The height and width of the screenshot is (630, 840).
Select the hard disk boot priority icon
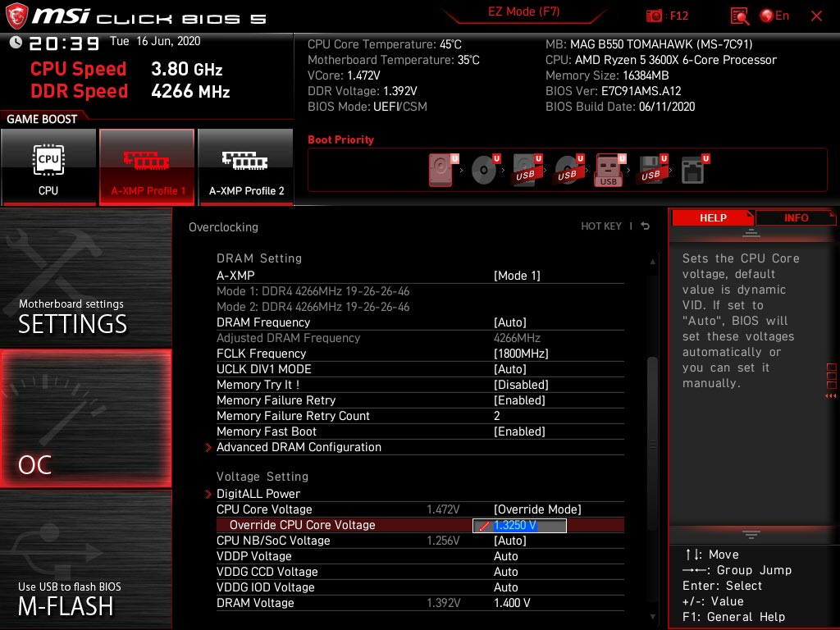click(x=442, y=170)
